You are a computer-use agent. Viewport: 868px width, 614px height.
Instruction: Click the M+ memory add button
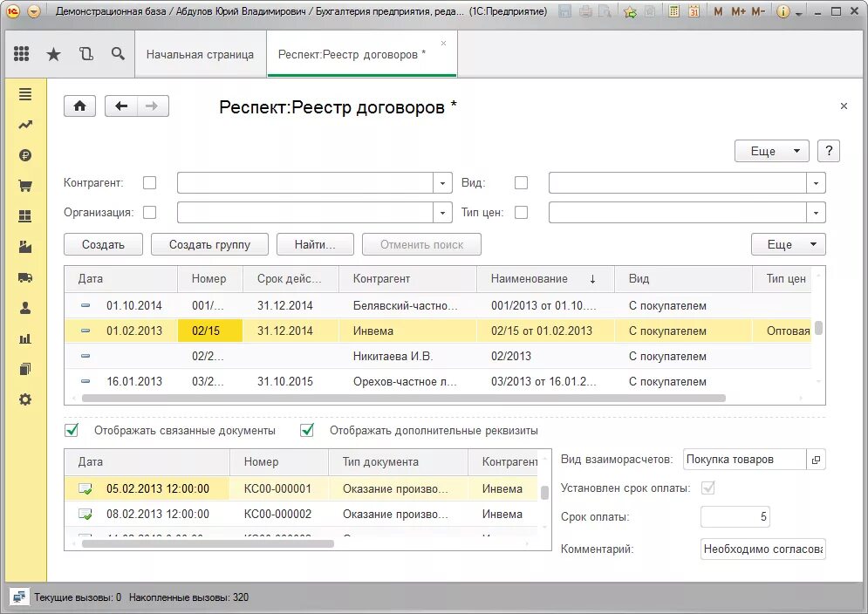tap(738, 11)
